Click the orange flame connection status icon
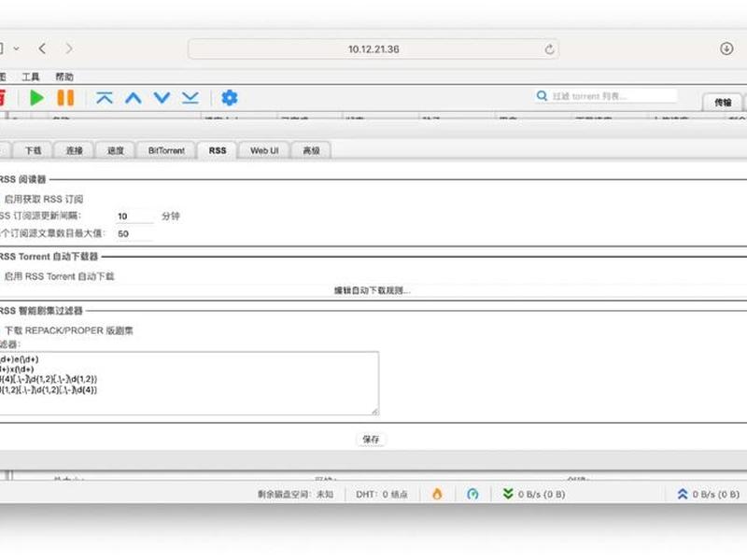 tap(437, 494)
